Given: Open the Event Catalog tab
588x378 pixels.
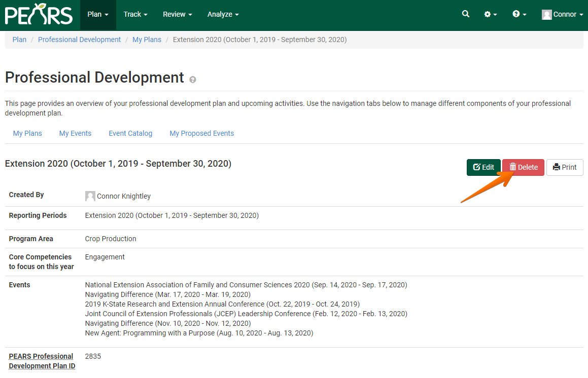Looking at the screenshot, I should pos(130,133).
